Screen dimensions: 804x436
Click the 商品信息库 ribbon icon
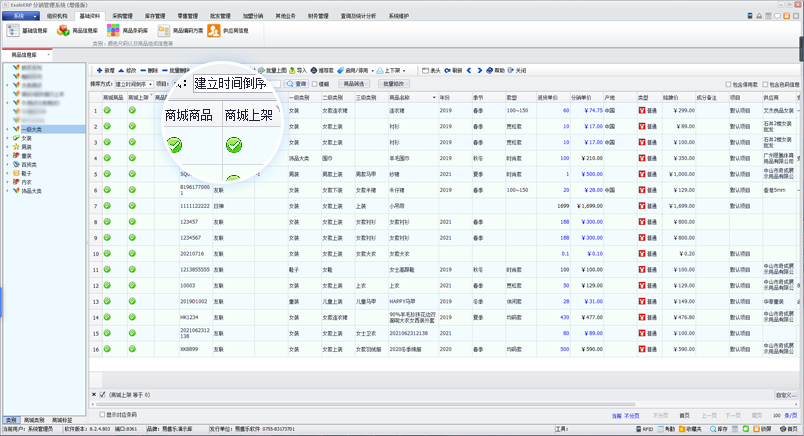[64, 31]
